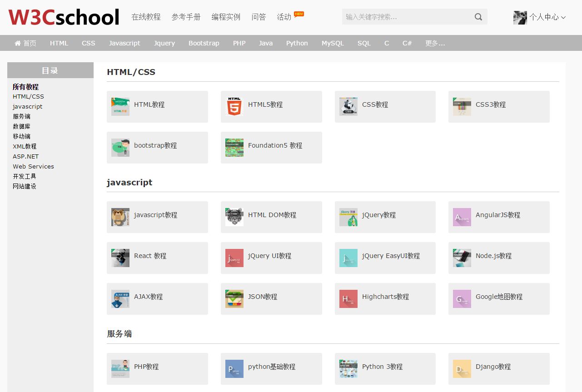Expand the 个人中心 dropdown
Image resolution: width=582 pixels, height=392 pixels.
point(547,17)
